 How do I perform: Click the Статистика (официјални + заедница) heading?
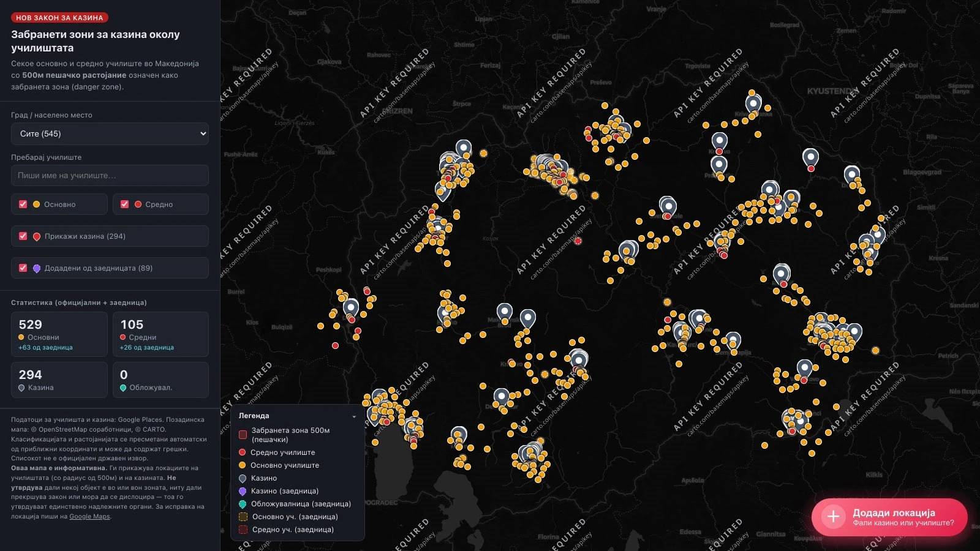79,302
